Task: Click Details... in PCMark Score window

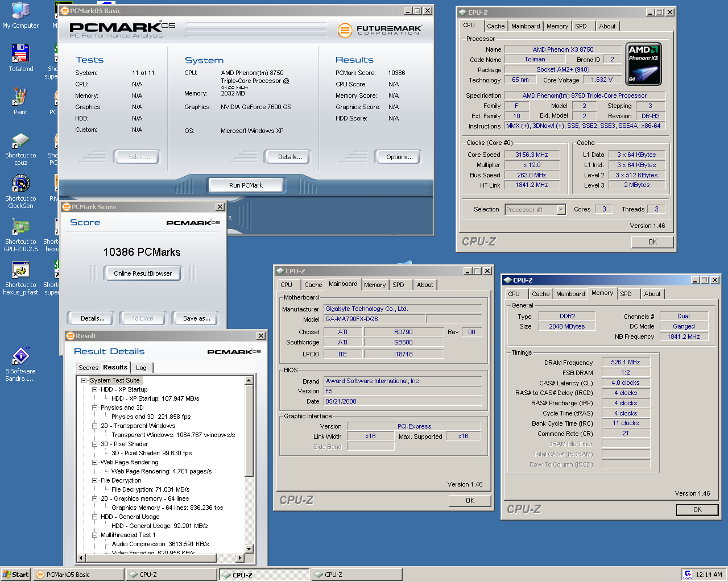Action: point(92,318)
